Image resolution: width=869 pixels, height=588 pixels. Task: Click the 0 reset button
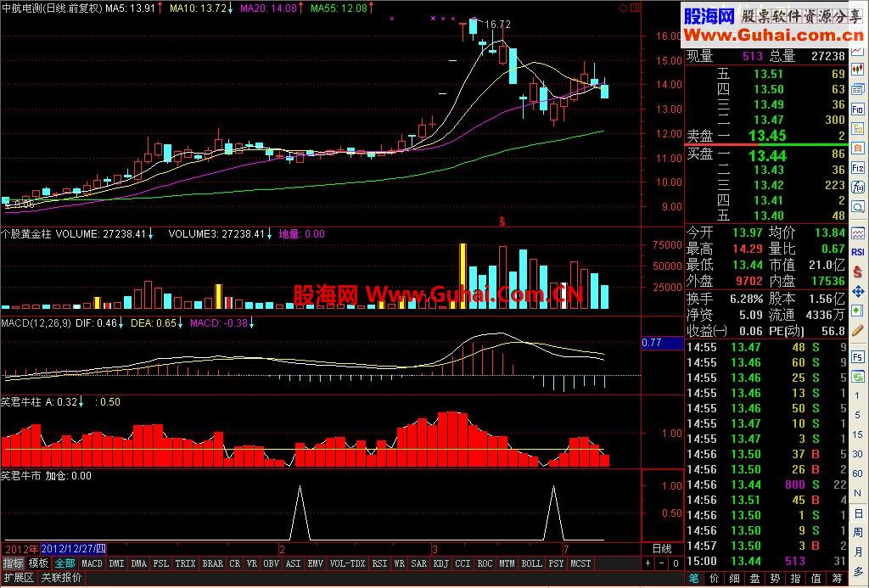pos(676,563)
